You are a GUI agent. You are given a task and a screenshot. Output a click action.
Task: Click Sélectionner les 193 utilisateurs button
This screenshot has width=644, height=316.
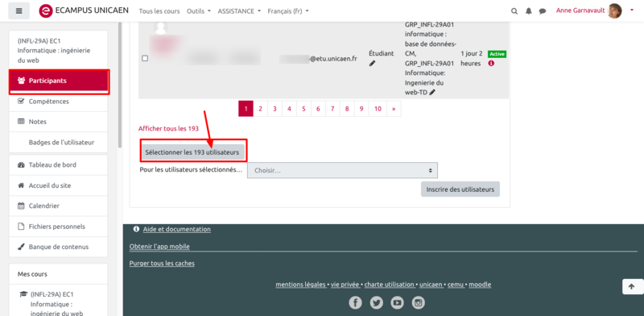(x=192, y=152)
